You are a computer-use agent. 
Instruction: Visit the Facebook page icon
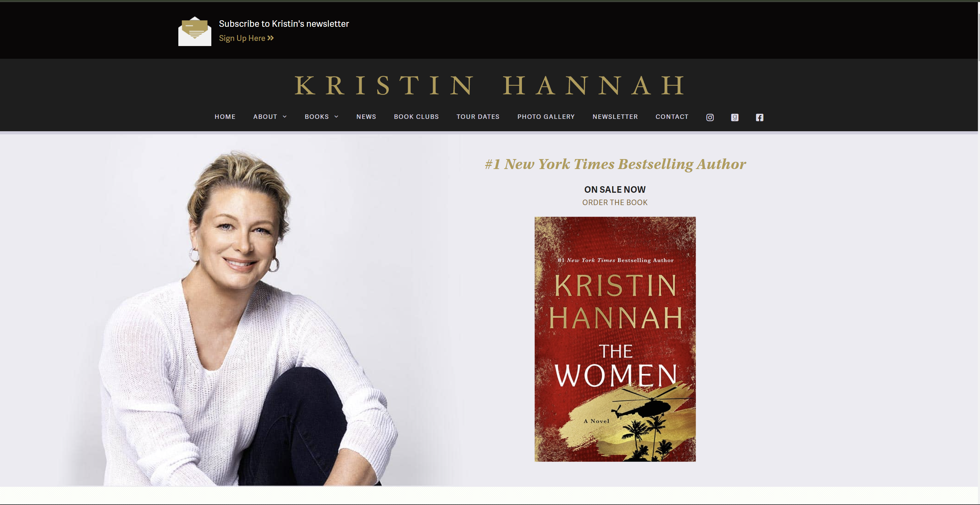759,117
